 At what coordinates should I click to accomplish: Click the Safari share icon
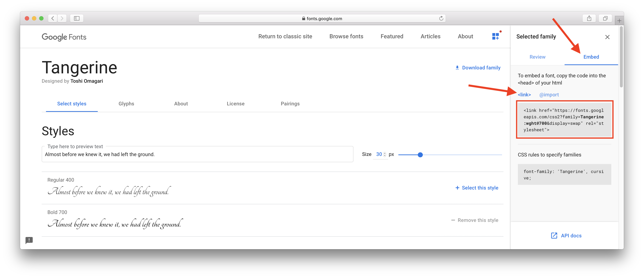(589, 18)
